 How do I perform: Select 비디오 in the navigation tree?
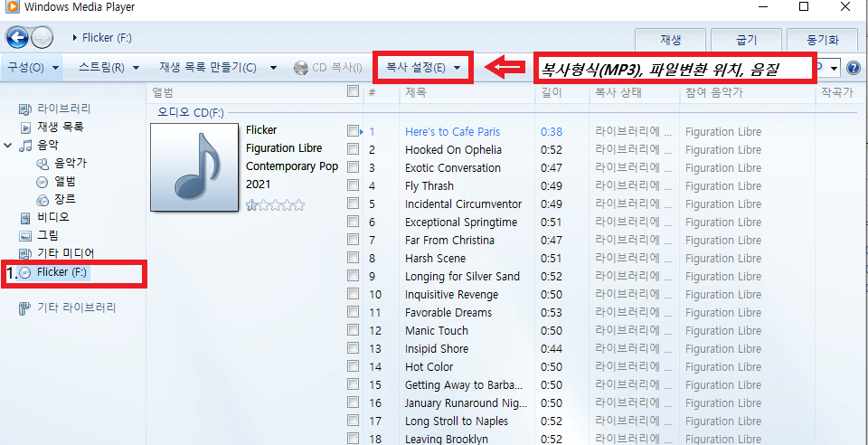tap(53, 217)
